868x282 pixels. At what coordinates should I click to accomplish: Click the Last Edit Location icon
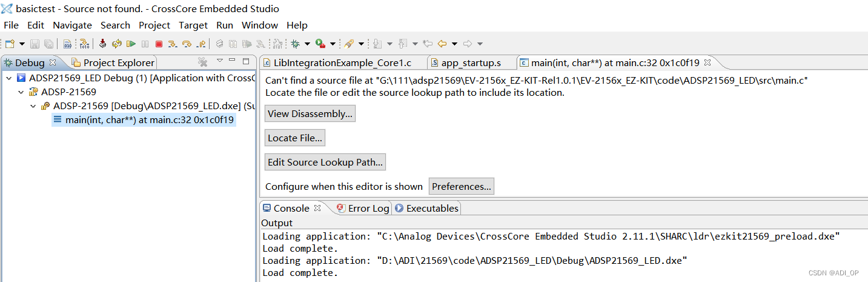coord(428,44)
